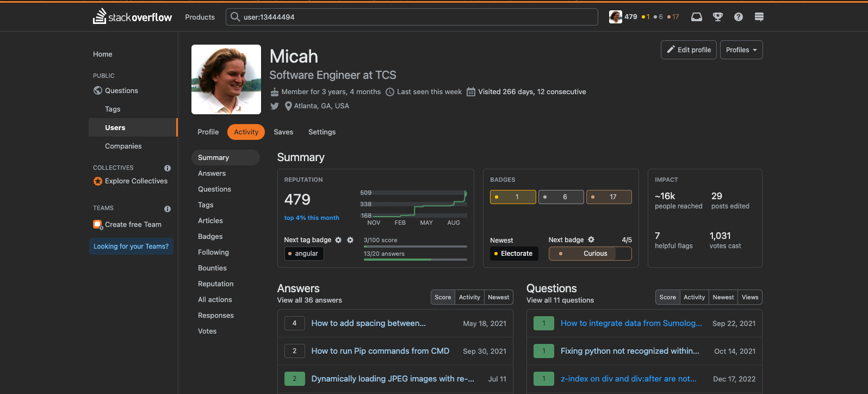Image resolution: width=868 pixels, height=394 pixels.
Task: Open the achievements trophy icon
Action: coord(718,17)
